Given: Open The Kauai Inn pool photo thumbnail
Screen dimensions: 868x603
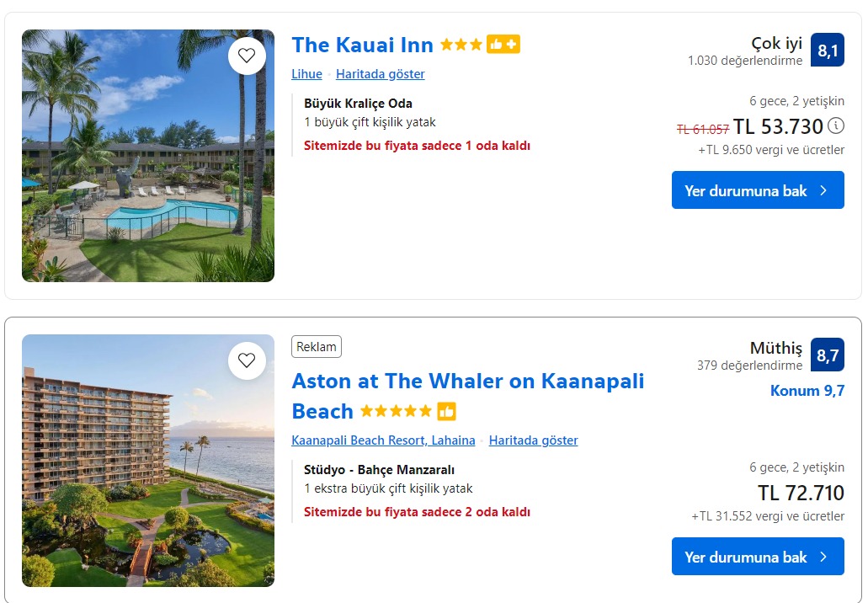Looking at the screenshot, I should 148,156.
